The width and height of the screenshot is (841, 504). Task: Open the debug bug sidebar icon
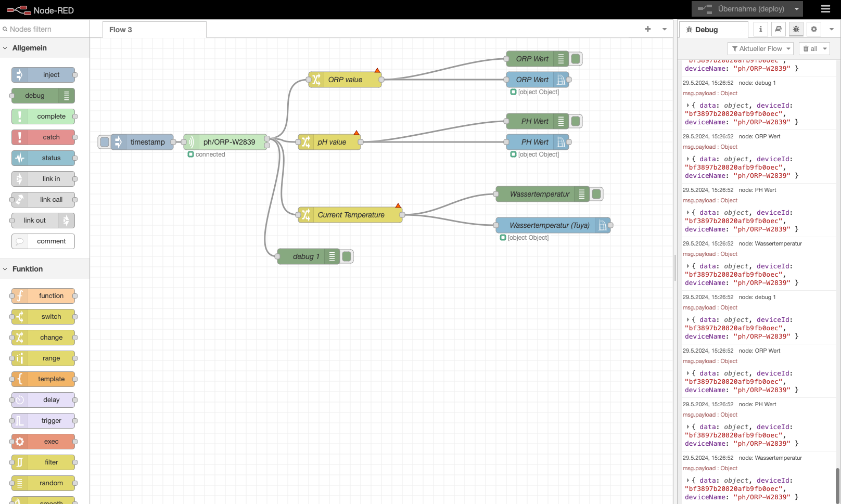tap(796, 30)
